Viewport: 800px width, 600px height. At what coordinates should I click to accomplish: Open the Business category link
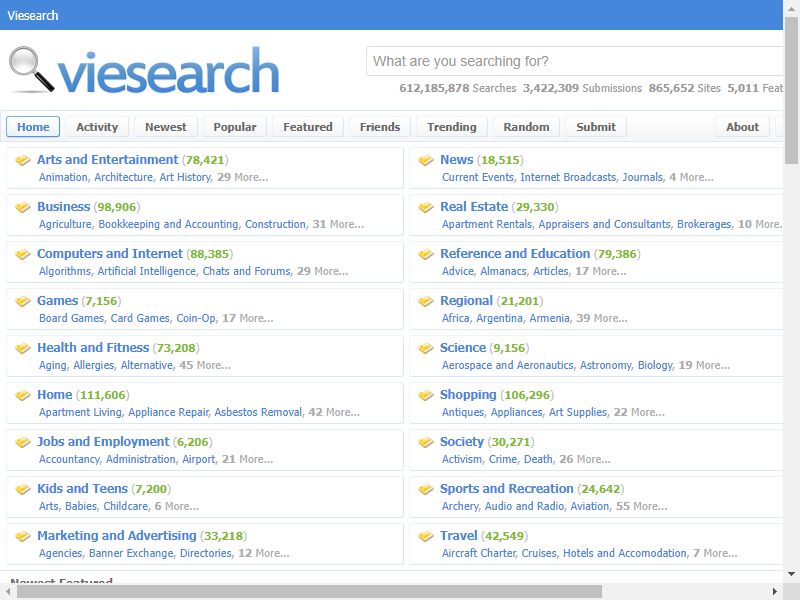pyautogui.click(x=63, y=207)
